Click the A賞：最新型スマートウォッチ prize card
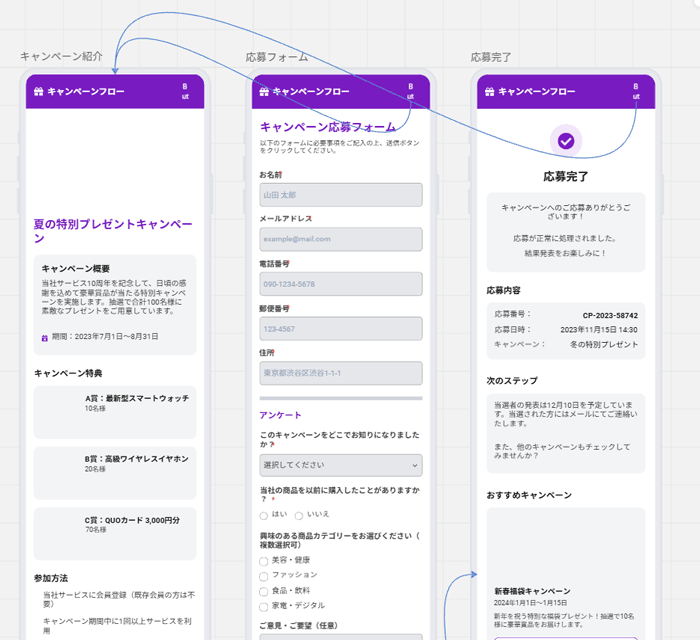 pyautogui.click(x=115, y=412)
